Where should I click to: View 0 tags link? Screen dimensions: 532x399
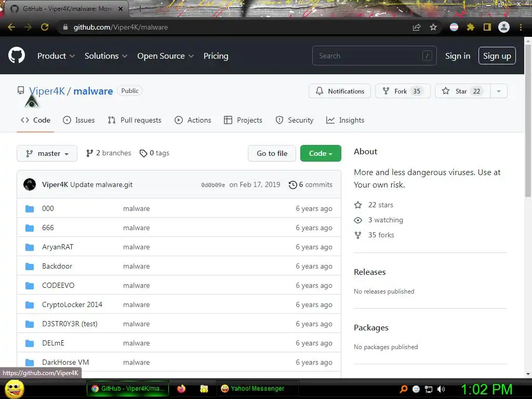click(154, 153)
